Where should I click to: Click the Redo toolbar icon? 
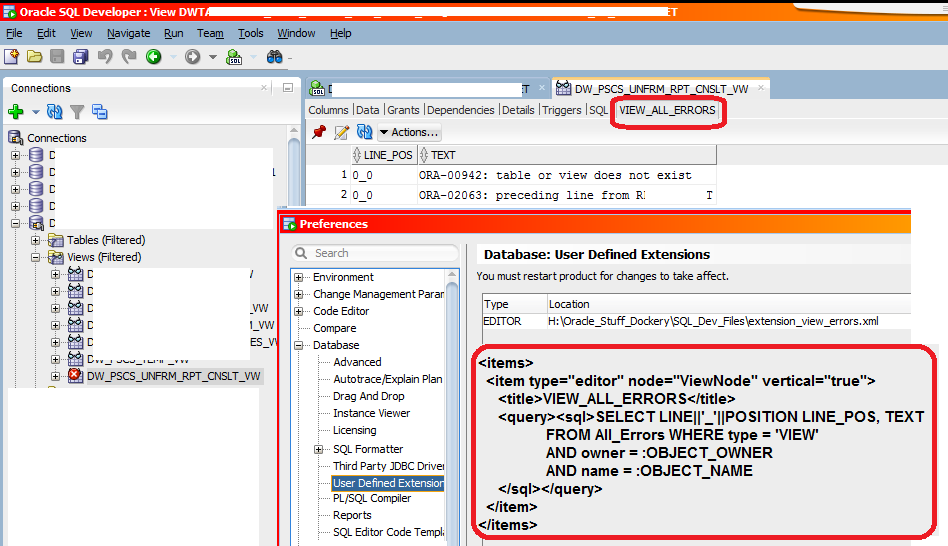pyautogui.click(x=129, y=57)
